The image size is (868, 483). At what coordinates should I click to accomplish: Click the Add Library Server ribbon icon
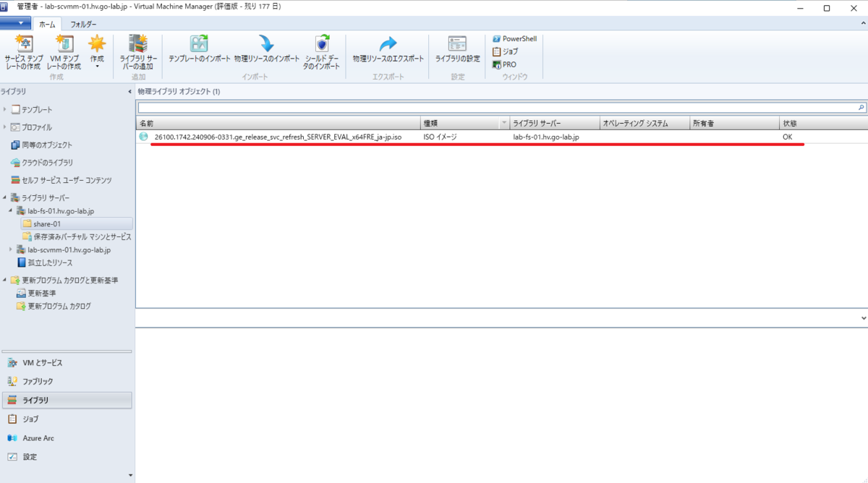click(x=137, y=52)
